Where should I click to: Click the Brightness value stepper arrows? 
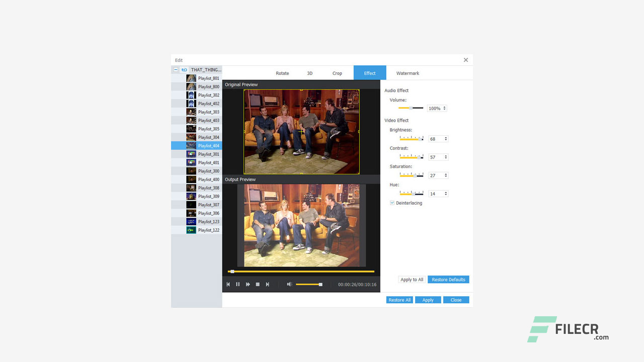446,139
